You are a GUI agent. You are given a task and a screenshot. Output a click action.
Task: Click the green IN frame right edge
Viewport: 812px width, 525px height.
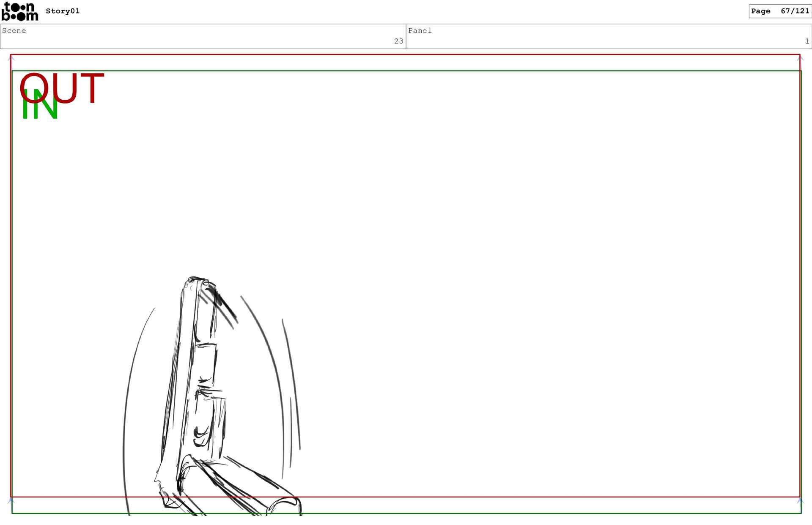[801, 296]
